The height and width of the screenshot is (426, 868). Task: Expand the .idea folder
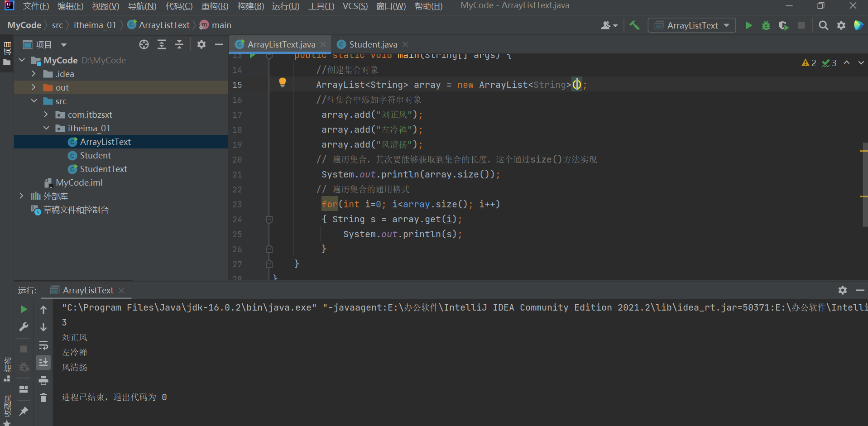pyautogui.click(x=34, y=74)
